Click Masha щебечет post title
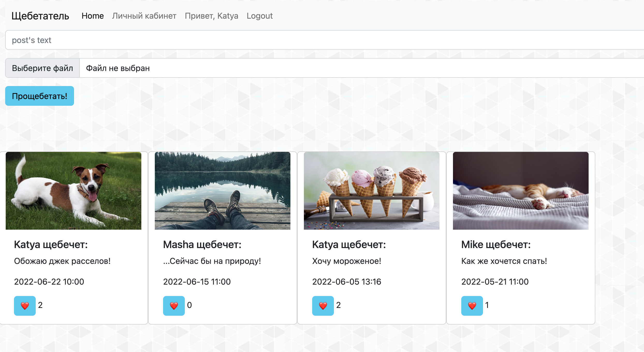Viewport: 644px width, 352px height. (202, 244)
